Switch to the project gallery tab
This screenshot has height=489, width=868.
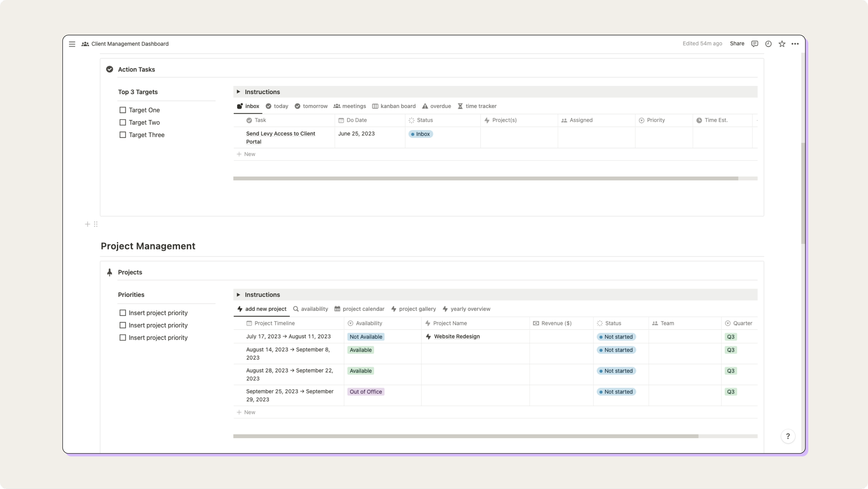(x=413, y=309)
